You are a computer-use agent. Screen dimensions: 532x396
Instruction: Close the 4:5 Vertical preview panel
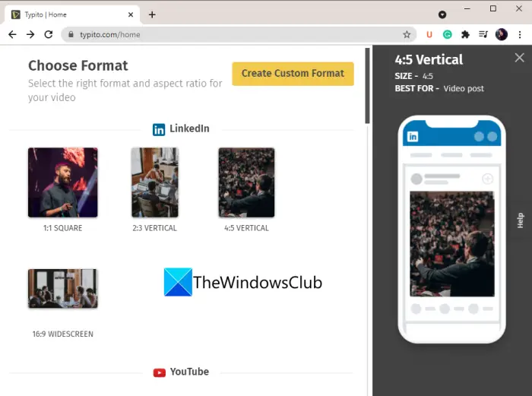click(519, 58)
